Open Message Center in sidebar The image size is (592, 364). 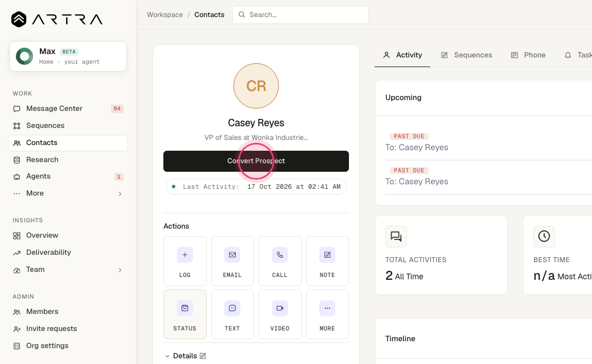point(68,109)
